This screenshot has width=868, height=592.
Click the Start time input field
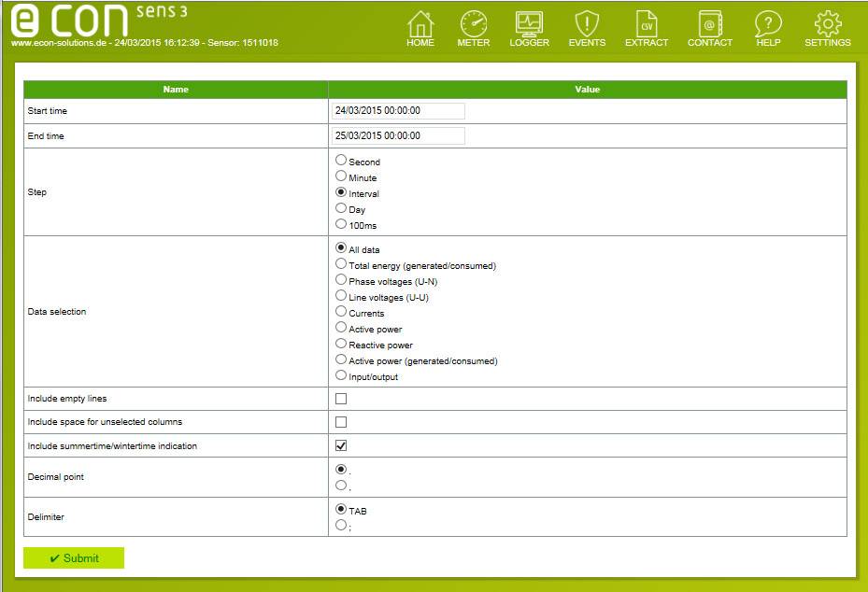pos(397,110)
